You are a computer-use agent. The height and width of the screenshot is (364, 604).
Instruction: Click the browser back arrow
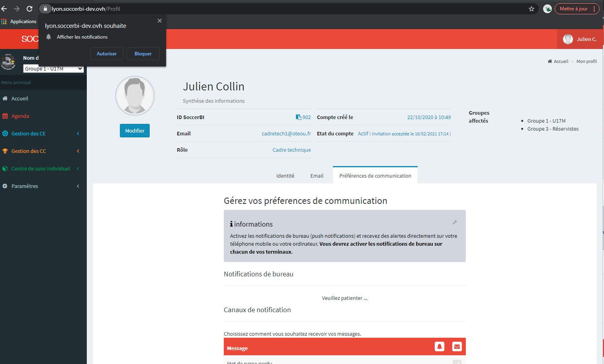coord(4,9)
